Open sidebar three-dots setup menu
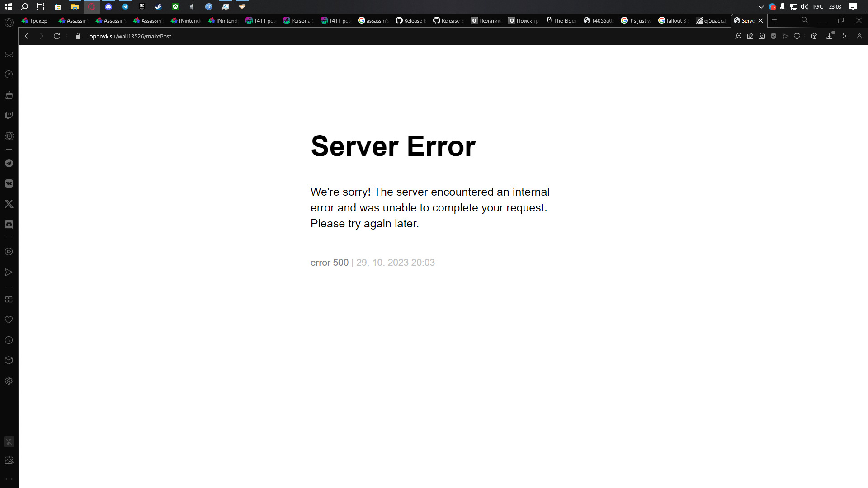 [x=9, y=479]
